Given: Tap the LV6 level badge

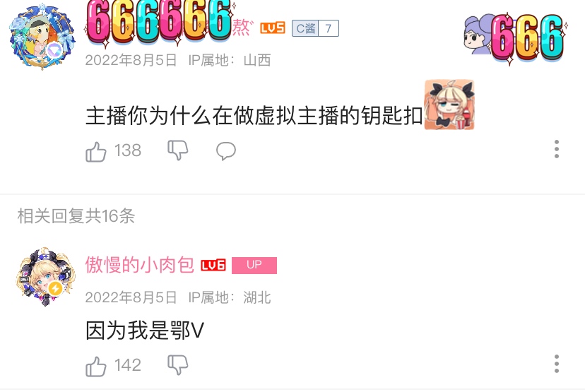Looking at the screenshot, I should click(213, 265).
